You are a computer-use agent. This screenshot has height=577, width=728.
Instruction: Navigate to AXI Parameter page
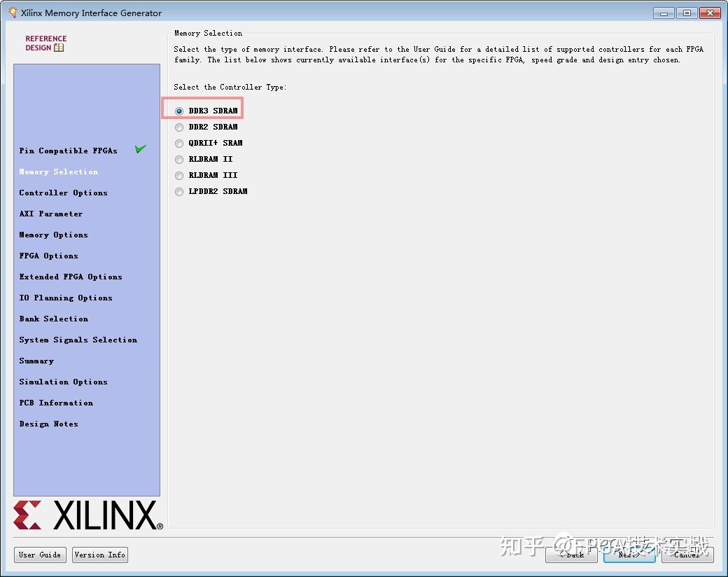[50, 214]
